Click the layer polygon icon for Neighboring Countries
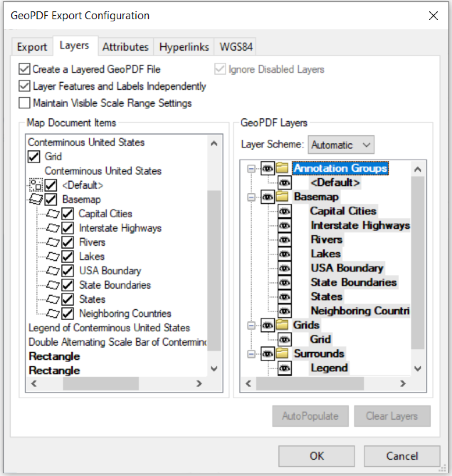452x476 pixels. 53,314
